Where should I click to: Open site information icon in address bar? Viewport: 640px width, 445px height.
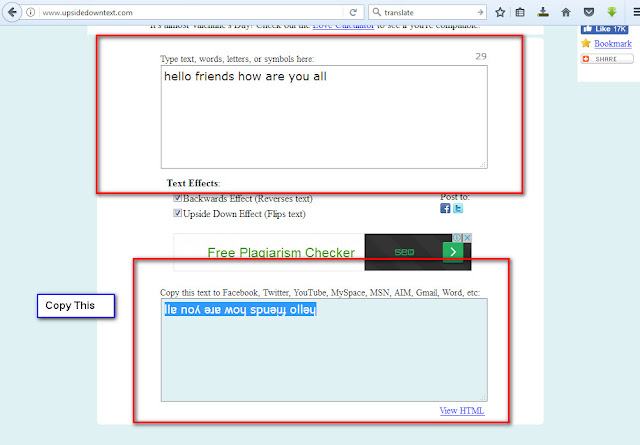31,12
